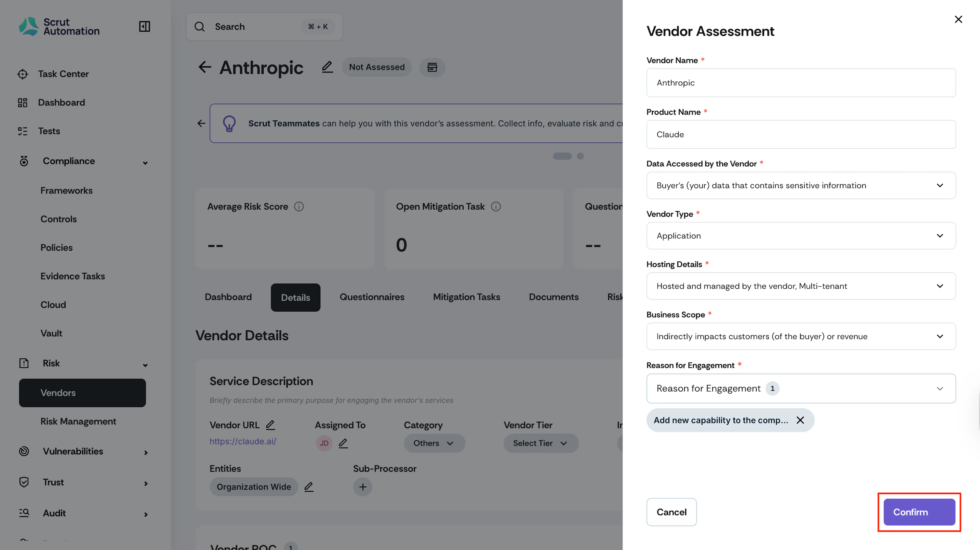Open the Vendor Type dropdown

tap(801, 236)
